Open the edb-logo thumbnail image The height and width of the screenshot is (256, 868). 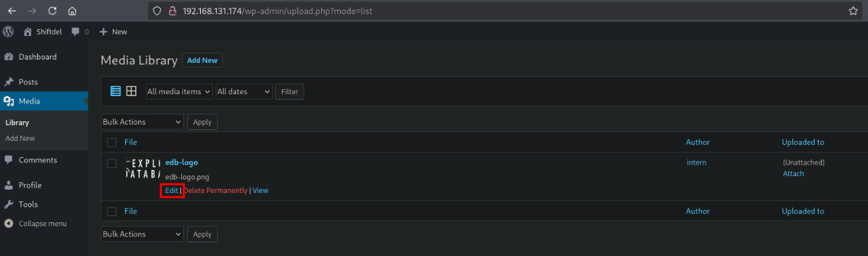click(x=143, y=168)
